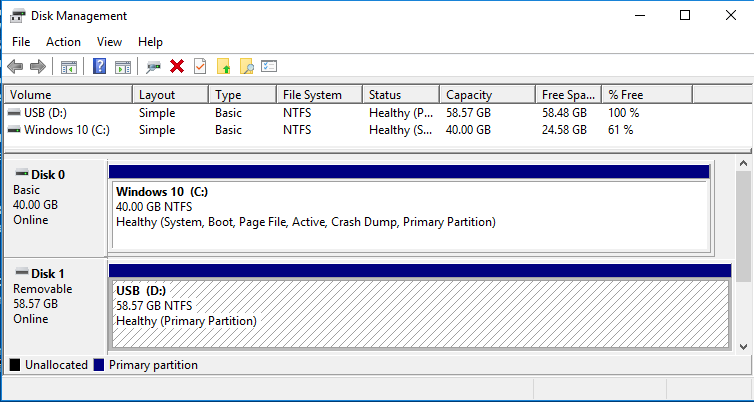Select the hatched USB (D:) partition block
This screenshot has width=754, height=402.
click(x=420, y=306)
